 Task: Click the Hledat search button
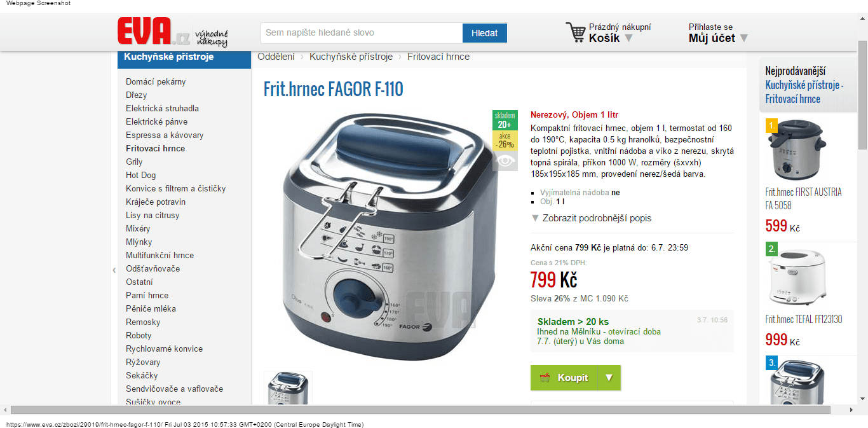[485, 33]
